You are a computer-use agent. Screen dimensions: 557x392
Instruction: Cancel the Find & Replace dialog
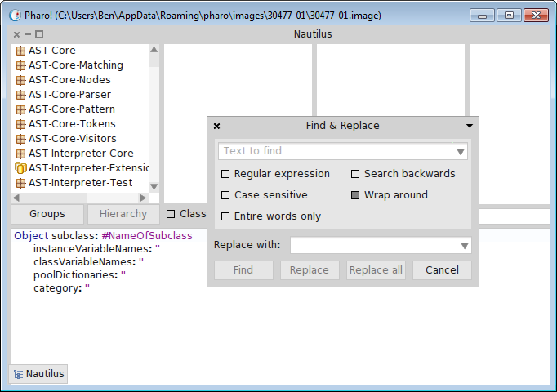tap(442, 270)
